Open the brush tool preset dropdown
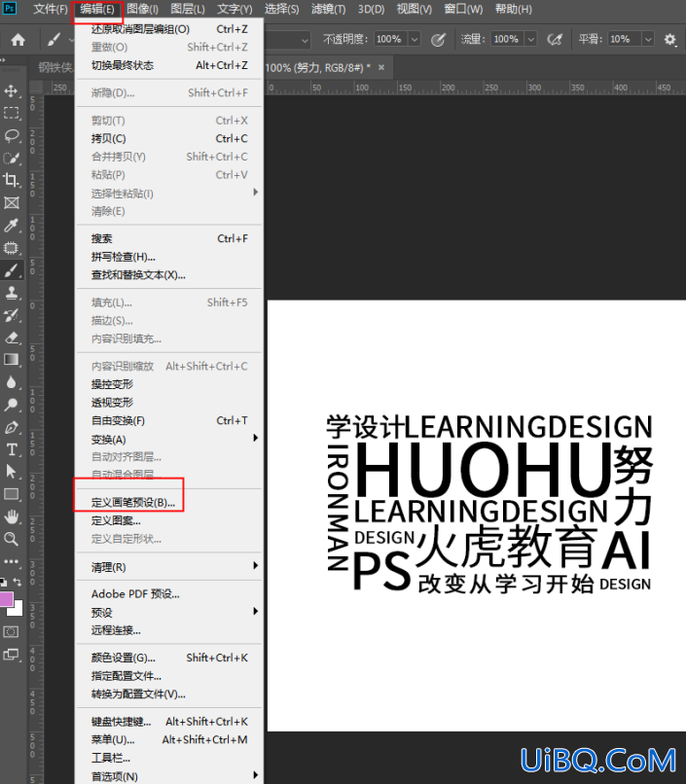This screenshot has width=686, height=784. 70,40
